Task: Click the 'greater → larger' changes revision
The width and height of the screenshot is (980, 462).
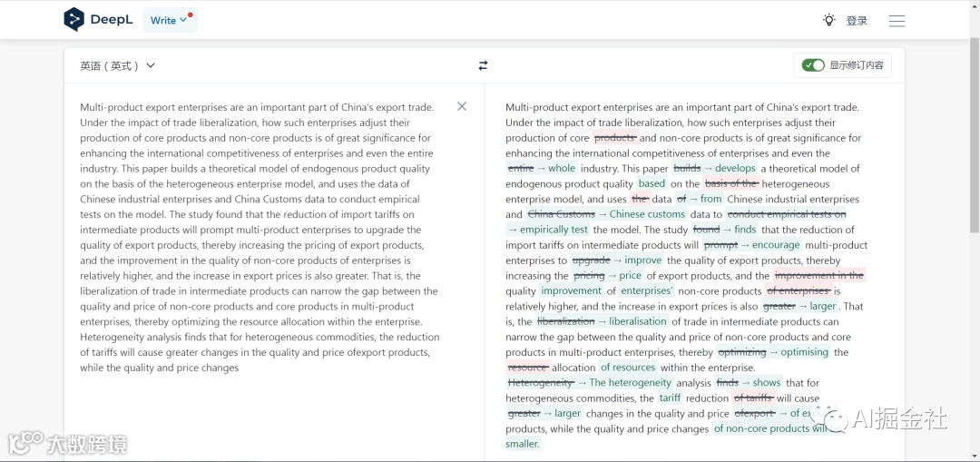Action: point(544,413)
